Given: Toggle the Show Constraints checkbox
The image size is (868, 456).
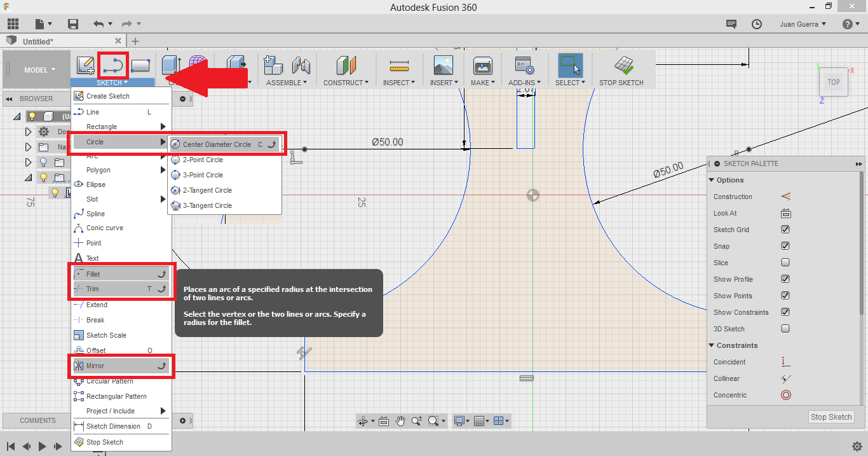Looking at the screenshot, I should (785, 312).
